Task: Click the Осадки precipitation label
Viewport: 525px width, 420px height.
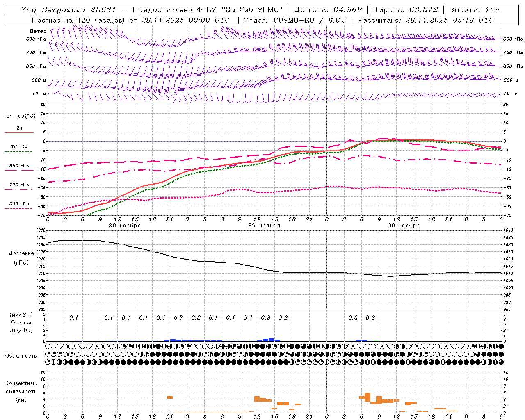Action: coord(21,322)
